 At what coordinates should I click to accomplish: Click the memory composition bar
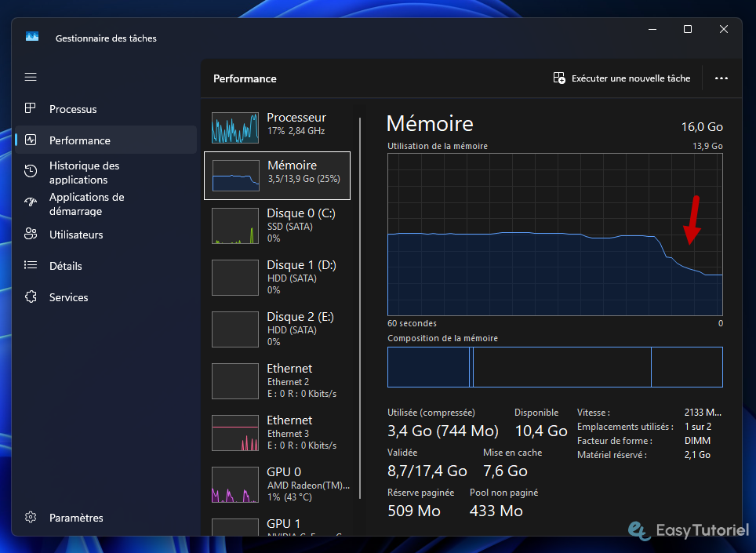[x=554, y=367]
